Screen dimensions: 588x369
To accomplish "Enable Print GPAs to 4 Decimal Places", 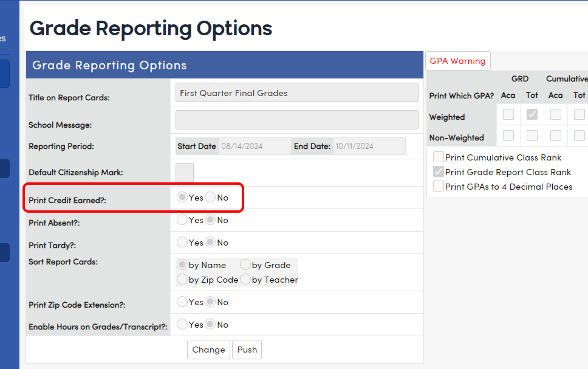I will pos(439,186).
